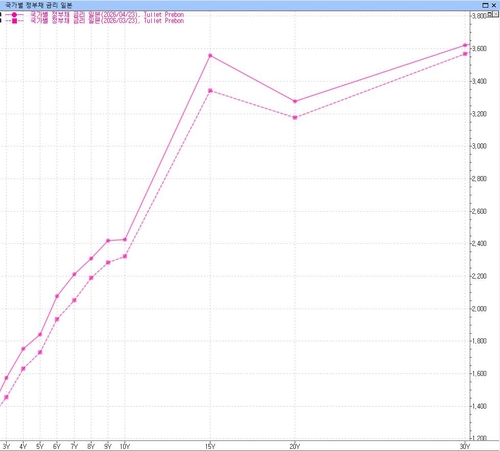The height and width of the screenshot is (451, 500).
Task: Click the square legend marker for 03/23 series
Action: tap(14, 21)
